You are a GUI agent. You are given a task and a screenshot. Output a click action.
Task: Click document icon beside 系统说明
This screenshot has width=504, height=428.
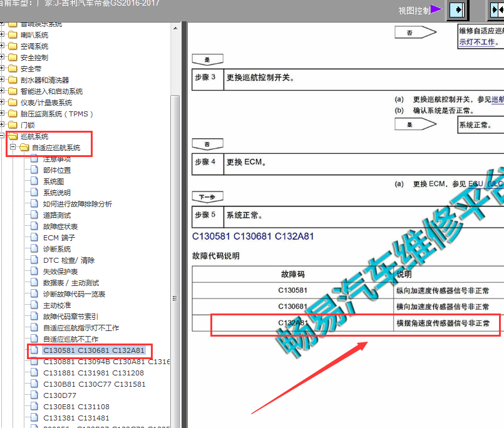click(34, 192)
